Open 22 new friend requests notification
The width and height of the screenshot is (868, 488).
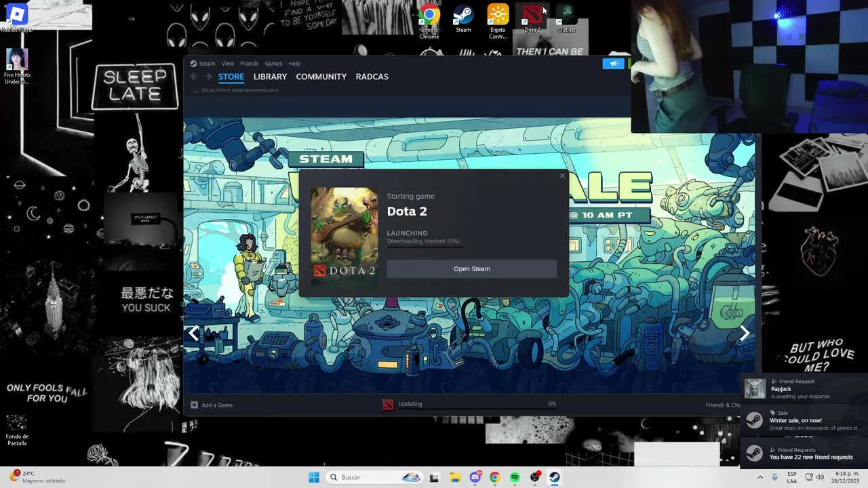pyautogui.click(x=804, y=453)
